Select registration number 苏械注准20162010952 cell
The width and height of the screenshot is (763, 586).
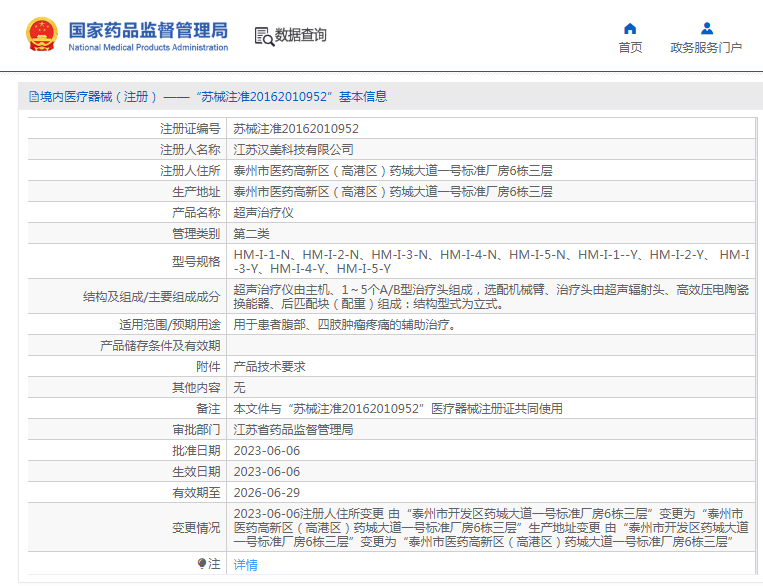(x=296, y=128)
